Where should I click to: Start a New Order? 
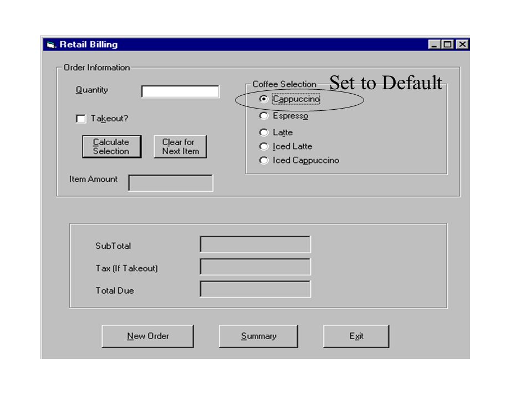coord(147,336)
